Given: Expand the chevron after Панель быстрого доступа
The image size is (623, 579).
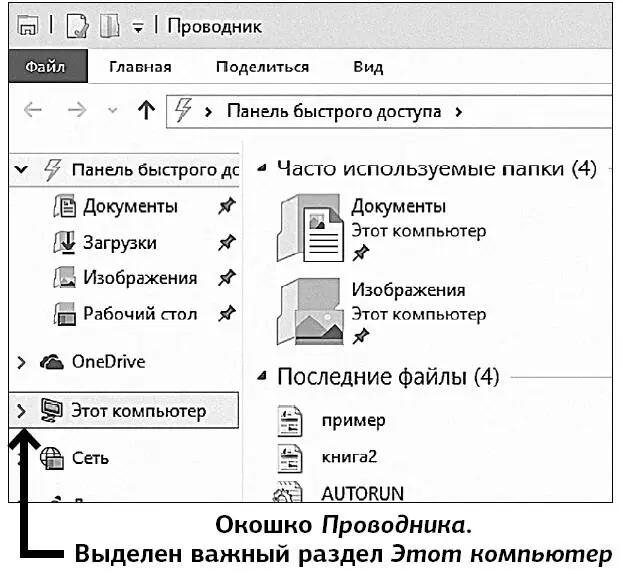Looking at the screenshot, I should click(x=459, y=112).
